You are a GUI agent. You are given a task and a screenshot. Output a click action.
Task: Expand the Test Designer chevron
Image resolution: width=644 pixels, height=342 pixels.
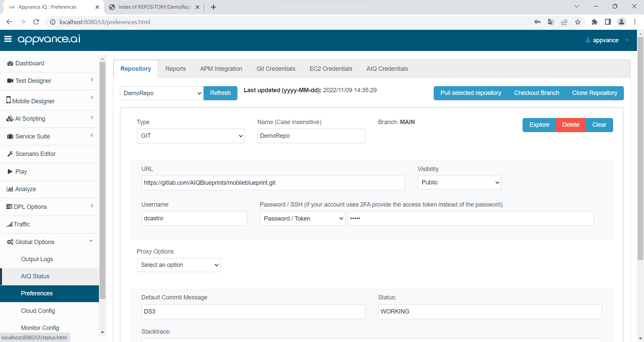[x=92, y=80]
